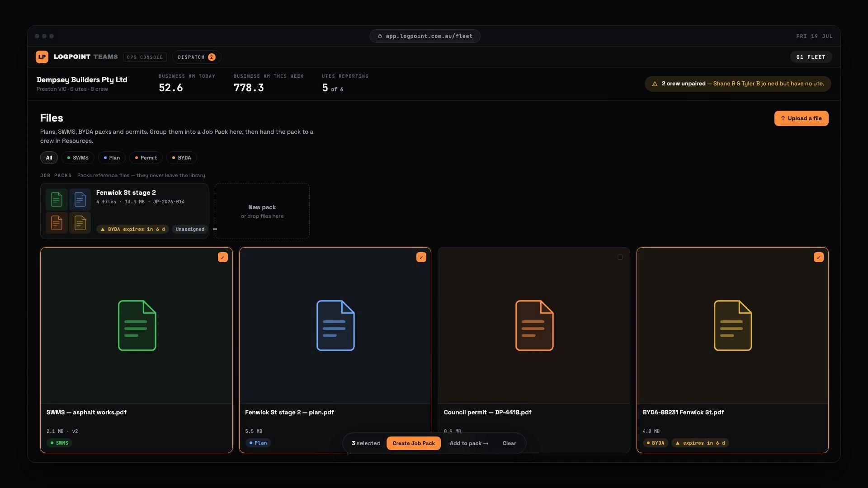Screen dimensions: 868x488
Task: Click the Dempsey Builders Pty Ltd company name
Action: click(82, 80)
